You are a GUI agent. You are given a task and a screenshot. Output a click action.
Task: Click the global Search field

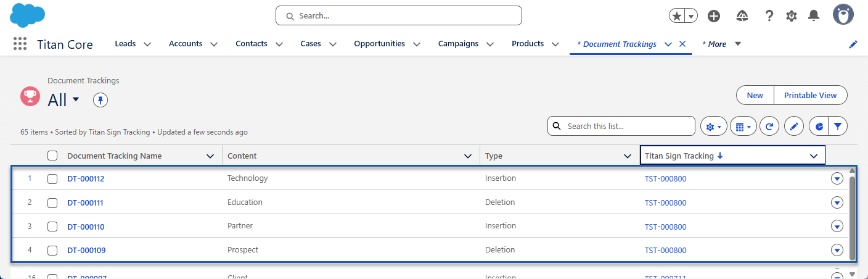tap(399, 15)
